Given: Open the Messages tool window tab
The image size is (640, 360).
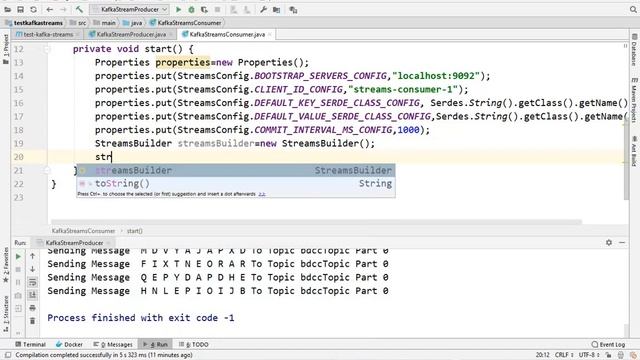Looking at the screenshot, I should [x=113, y=344].
